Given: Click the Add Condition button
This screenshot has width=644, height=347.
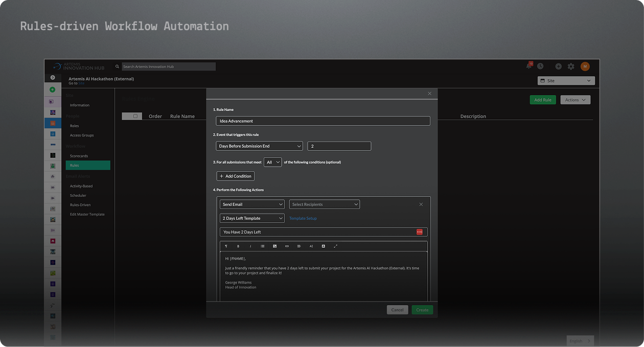Looking at the screenshot, I should coord(235,176).
